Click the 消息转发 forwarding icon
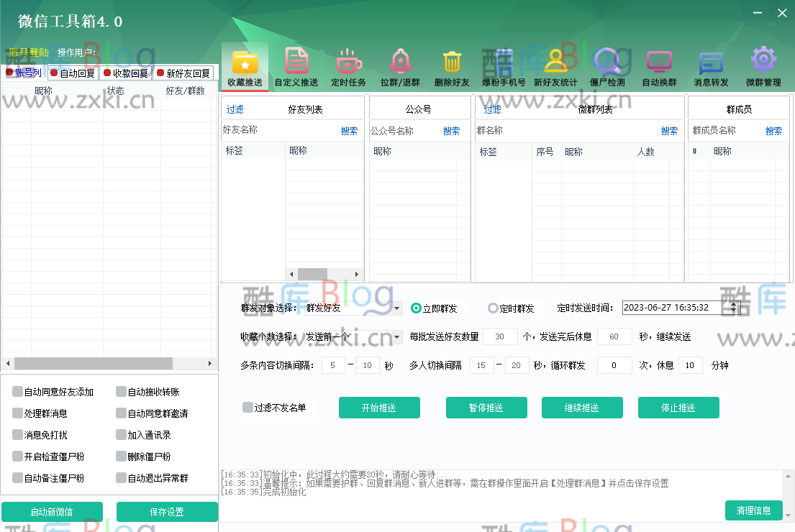Screen dimensions: 795x532 (711, 66)
